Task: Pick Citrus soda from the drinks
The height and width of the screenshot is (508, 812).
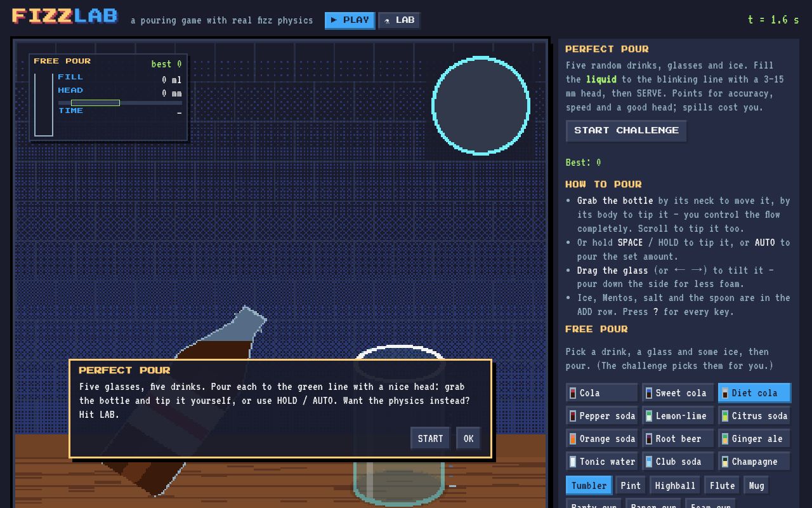Action: coord(754,416)
